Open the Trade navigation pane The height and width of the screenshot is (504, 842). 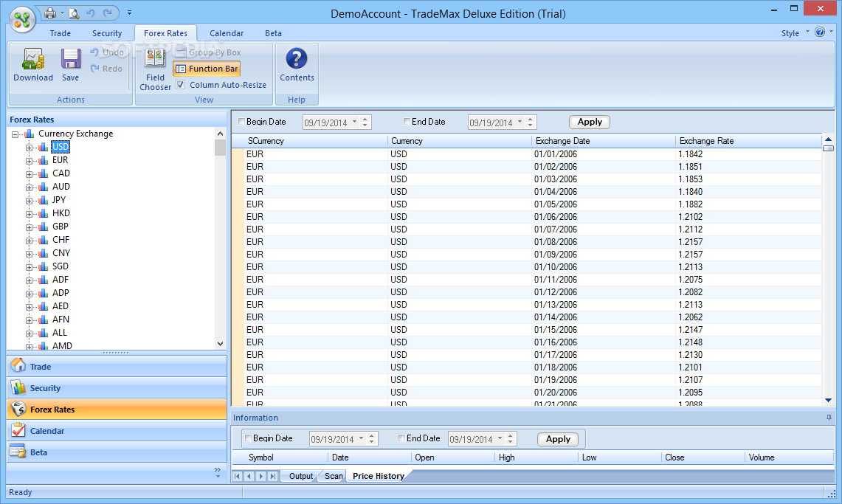[117, 367]
